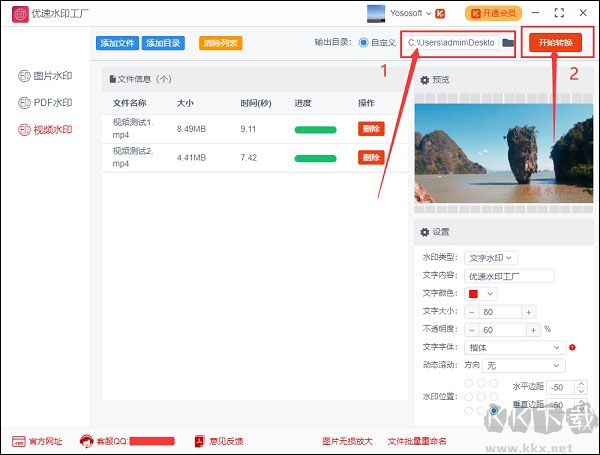Screen dimensions: 600x455
Task: Increase 不透明度 with plus button
Action: [x=533, y=330]
